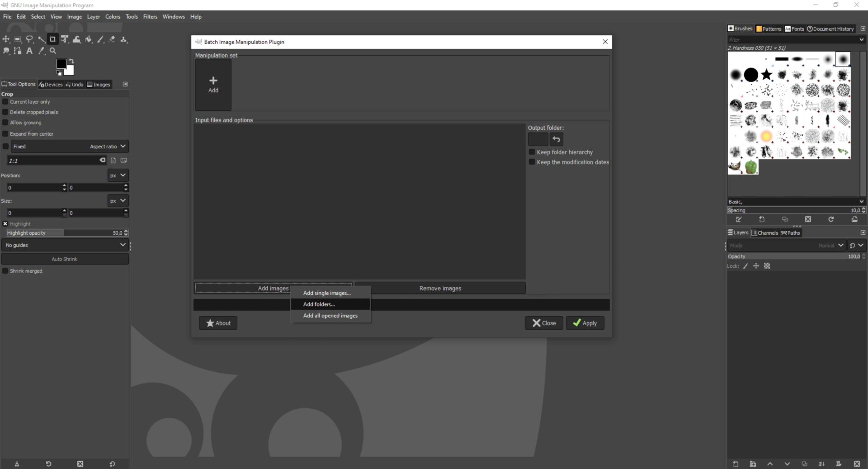
Task: Select the Zoom magnifier tool
Action: (53, 51)
